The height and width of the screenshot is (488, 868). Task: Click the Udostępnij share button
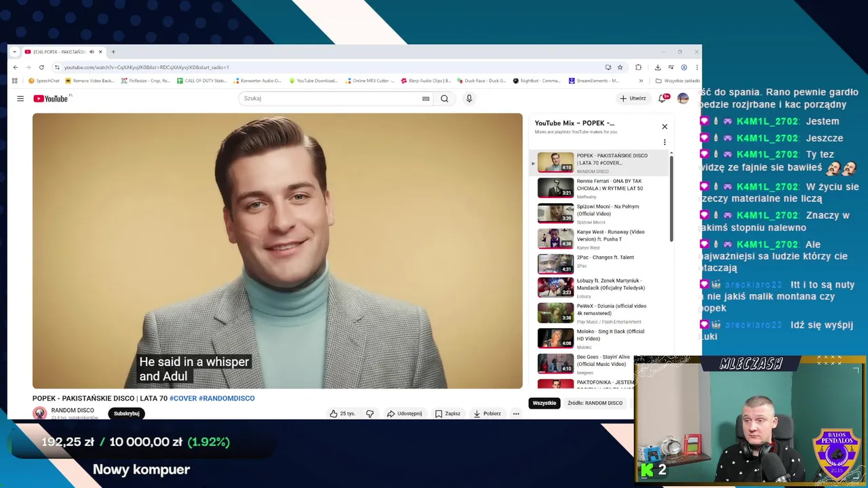coord(404,413)
